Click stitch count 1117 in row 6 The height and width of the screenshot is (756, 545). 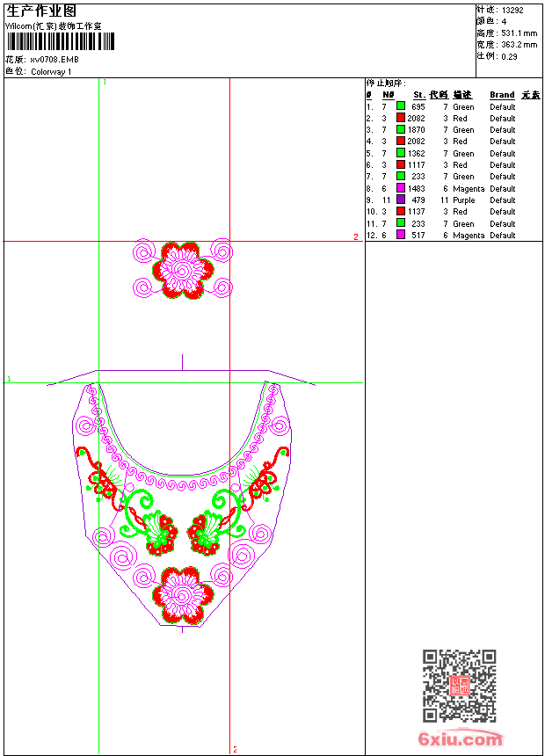417,165
